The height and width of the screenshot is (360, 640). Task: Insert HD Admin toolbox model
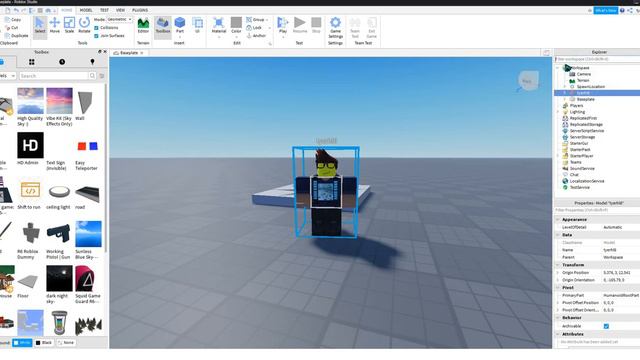click(x=30, y=149)
